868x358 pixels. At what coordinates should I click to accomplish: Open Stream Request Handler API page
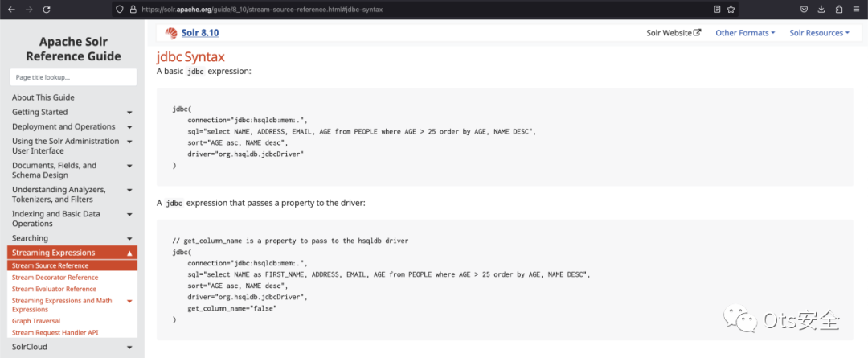pos(55,332)
